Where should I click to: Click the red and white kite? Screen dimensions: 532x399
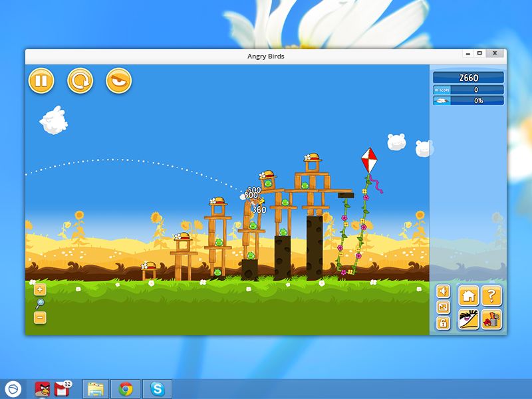[x=369, y=160]
